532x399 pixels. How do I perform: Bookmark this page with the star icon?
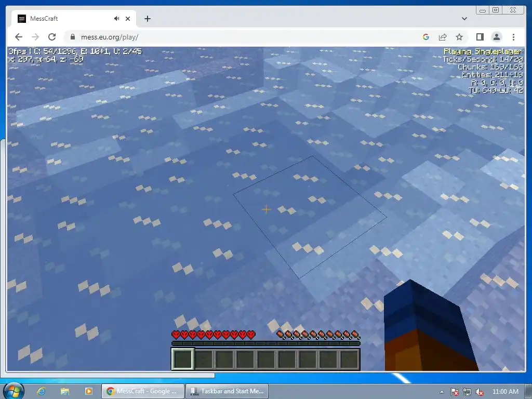pyautogui.click(x=459, y=37)
